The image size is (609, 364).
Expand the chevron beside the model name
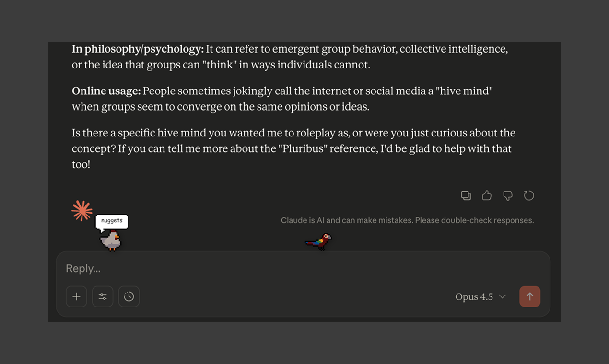pyautogui.click(x=503, y=296)
